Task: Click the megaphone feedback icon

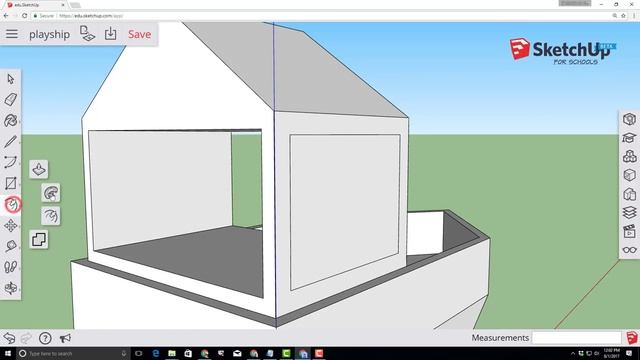Action: [65, 338]
